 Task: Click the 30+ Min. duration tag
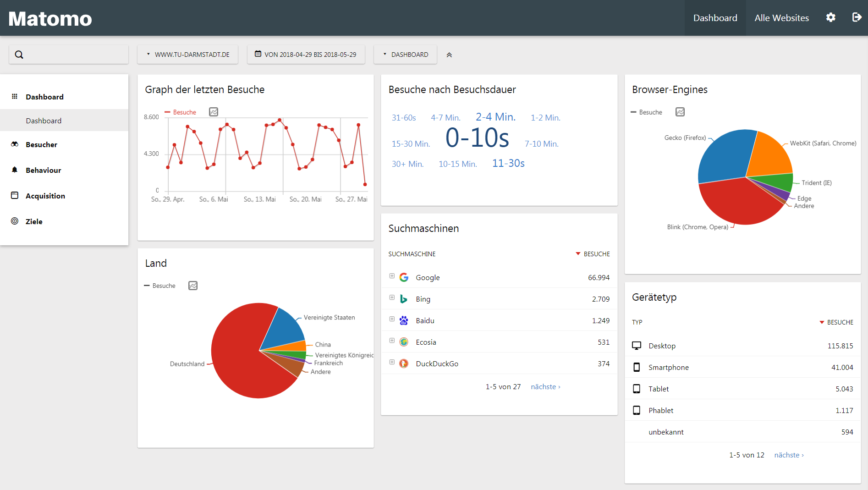407,164
